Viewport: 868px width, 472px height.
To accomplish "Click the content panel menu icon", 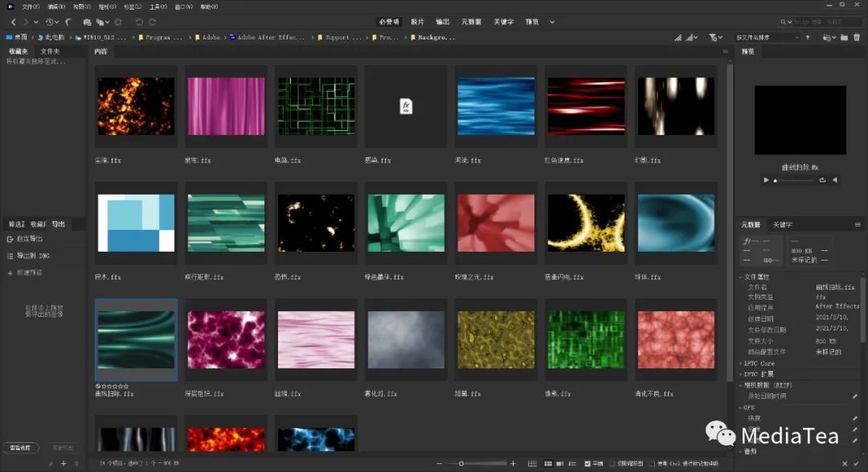I will (x=725, y=51).
